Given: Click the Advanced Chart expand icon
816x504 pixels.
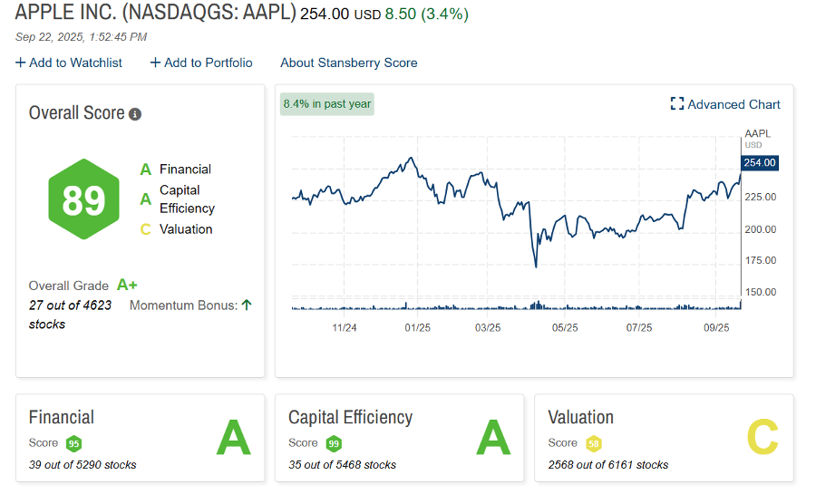Looking at the screenshot, I should pyautogui.click(x=676, y=104).
